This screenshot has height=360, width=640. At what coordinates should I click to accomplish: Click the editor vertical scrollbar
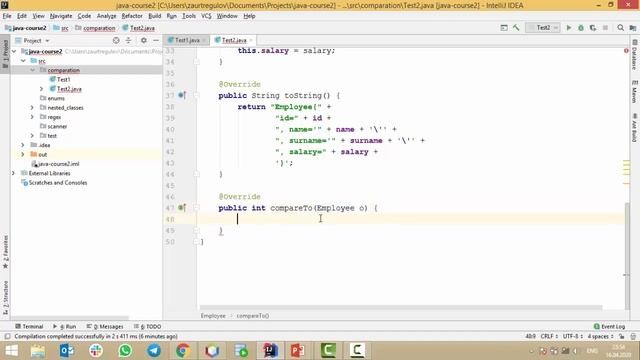pyautogui.click(x=627, y=257)
